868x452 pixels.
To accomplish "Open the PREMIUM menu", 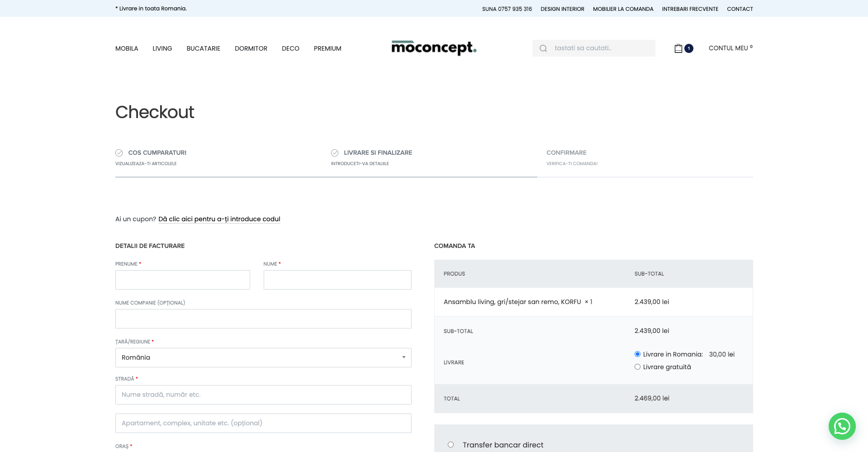I will [327, 48].
